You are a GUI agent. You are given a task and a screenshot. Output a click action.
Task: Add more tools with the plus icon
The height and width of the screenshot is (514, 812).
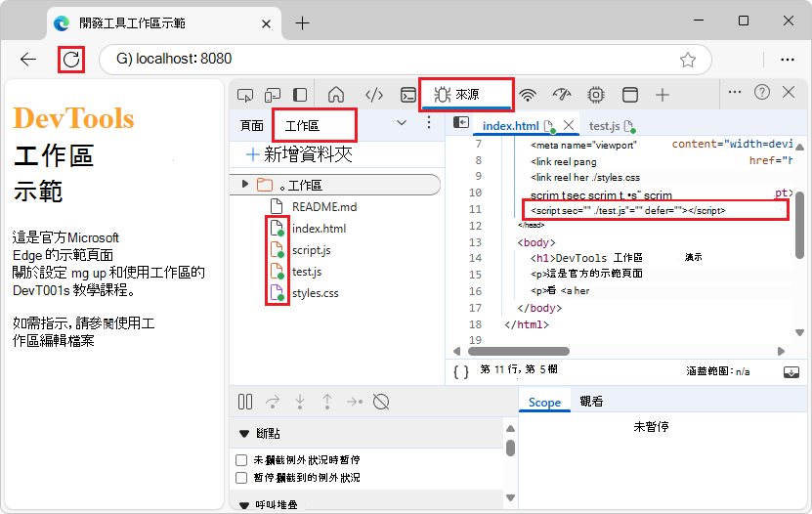(662, 95)
